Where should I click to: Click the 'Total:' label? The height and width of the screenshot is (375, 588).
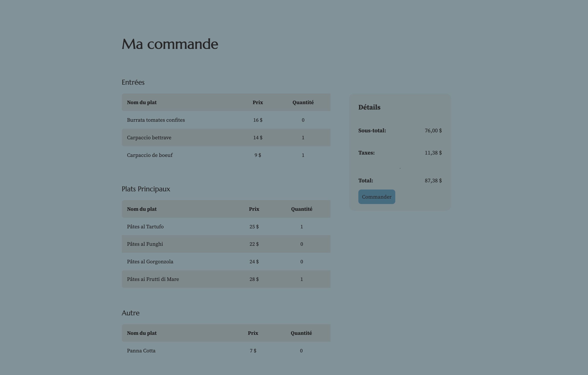(x=366, y=181)
